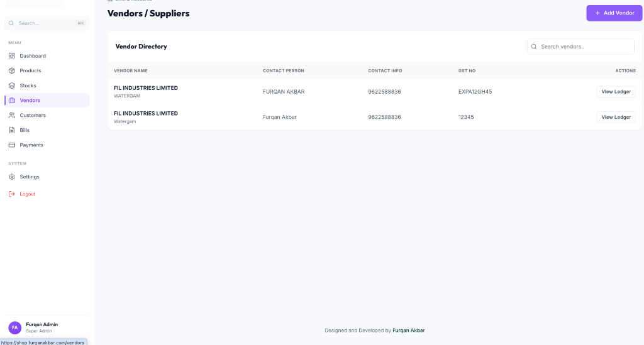The image size is (644, 345).
Task: Click the plus icon on Add Vendor
Action: click(x=597, y=13)
